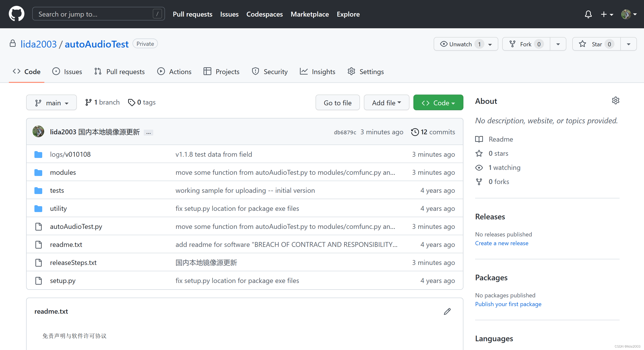Open the main branch dropdown
This screenshot has height=350, width=644.
(x=51, y=103)
